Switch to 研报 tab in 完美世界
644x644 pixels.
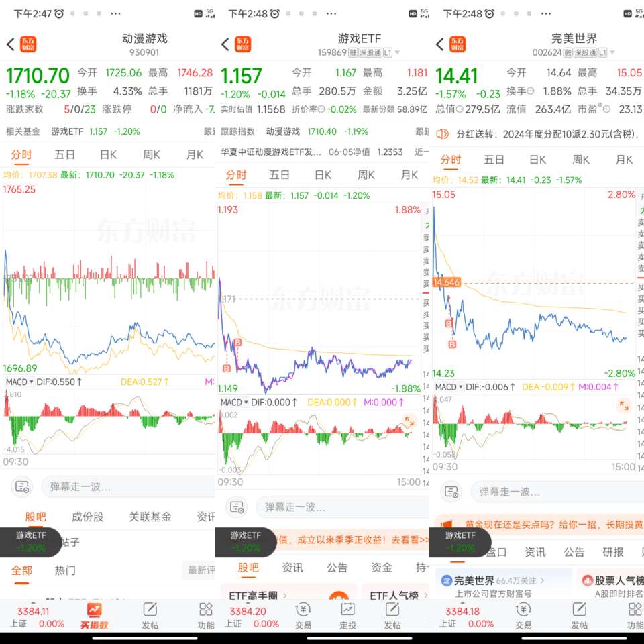coord(612,552)
